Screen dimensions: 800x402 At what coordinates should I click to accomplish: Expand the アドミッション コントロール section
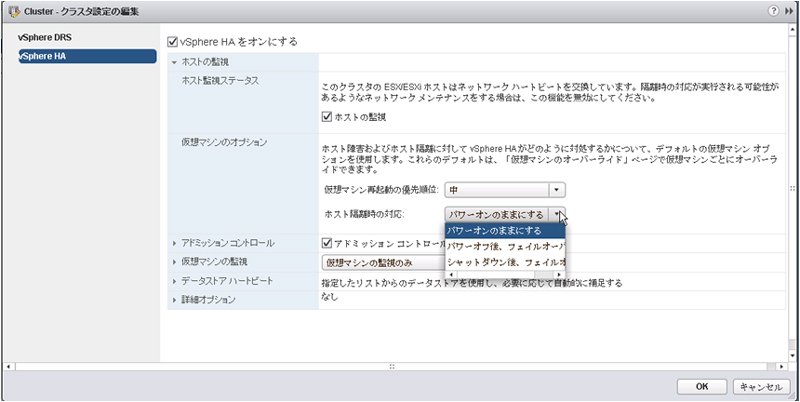[174, 243]
